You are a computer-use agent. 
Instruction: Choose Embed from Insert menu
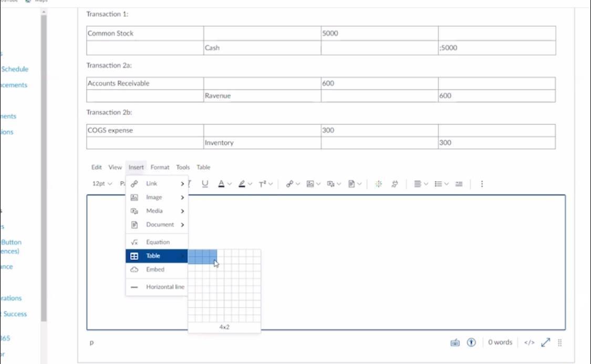157,269
